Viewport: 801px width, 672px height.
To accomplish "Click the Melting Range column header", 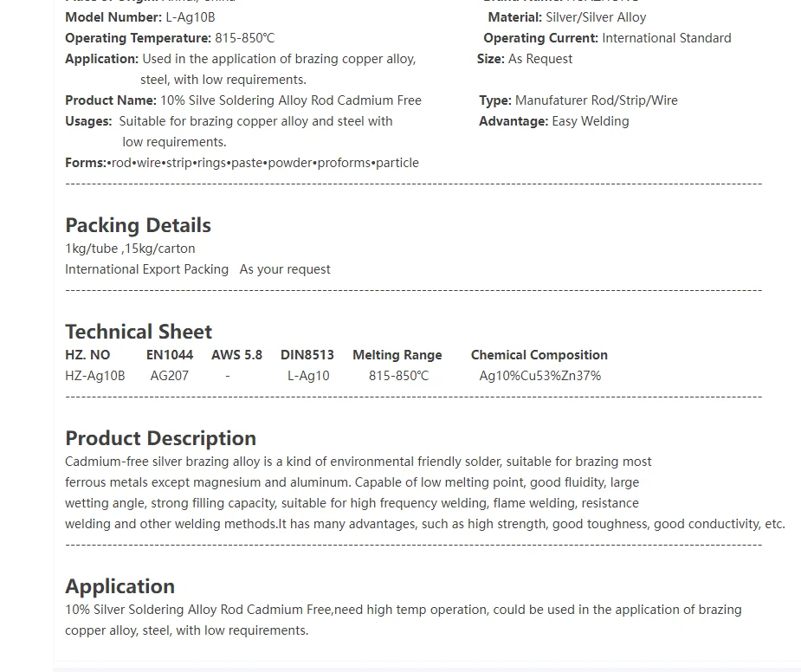I will point(397,355).
